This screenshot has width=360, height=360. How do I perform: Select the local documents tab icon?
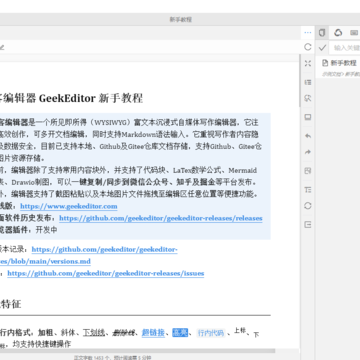pos(322,33)
